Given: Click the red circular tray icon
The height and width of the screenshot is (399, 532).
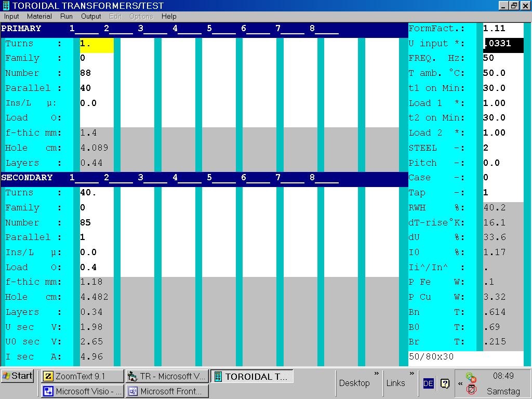Looking at the screenshot, I should [x=471, y=390].
